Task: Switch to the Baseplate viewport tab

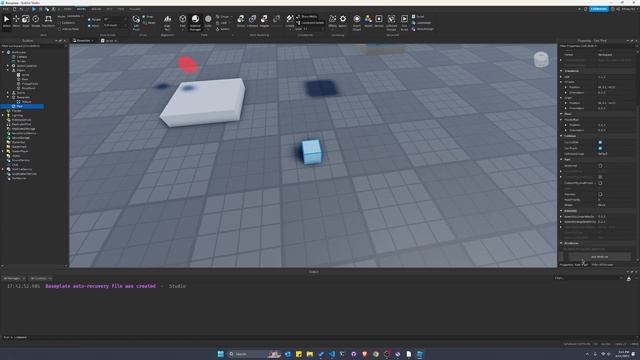Action: (x=83, y=41)
